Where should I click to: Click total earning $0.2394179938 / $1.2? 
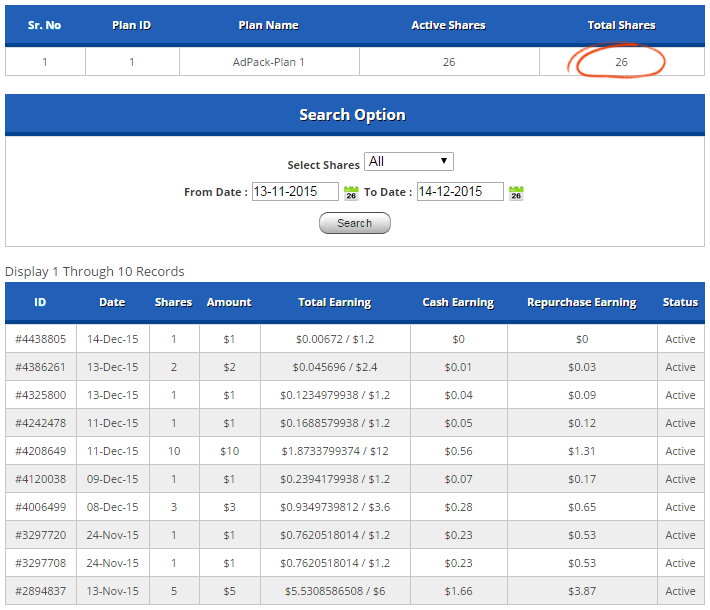(335, 479)
